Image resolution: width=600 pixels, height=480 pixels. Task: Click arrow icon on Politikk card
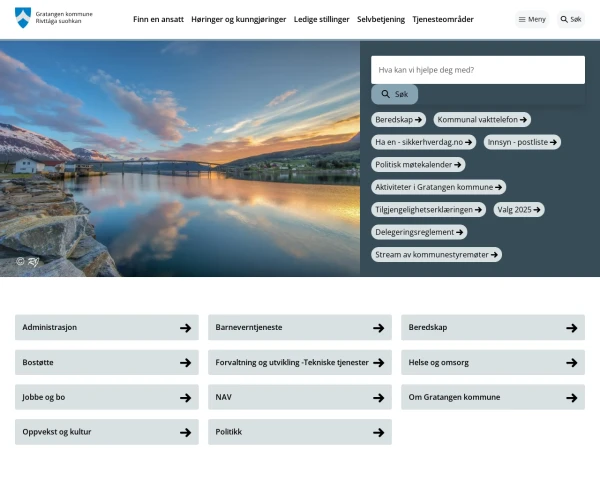pyautogui.click(x=379, y=433)
